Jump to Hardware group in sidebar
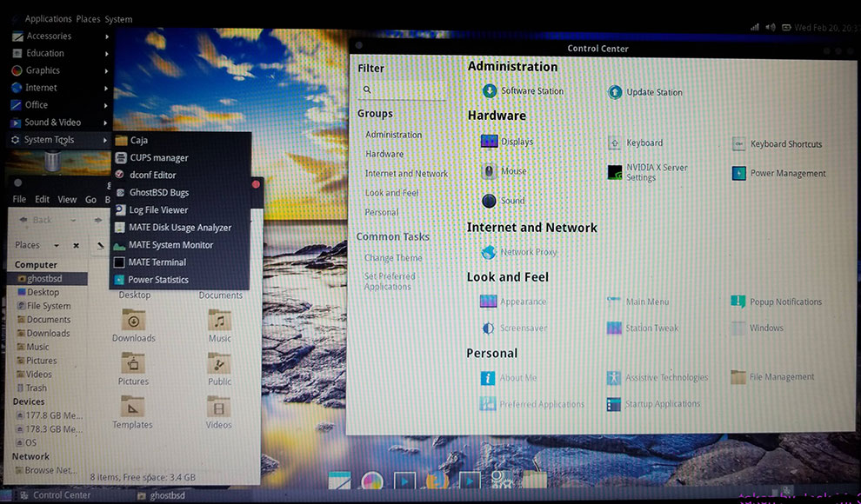 [384, 154]
